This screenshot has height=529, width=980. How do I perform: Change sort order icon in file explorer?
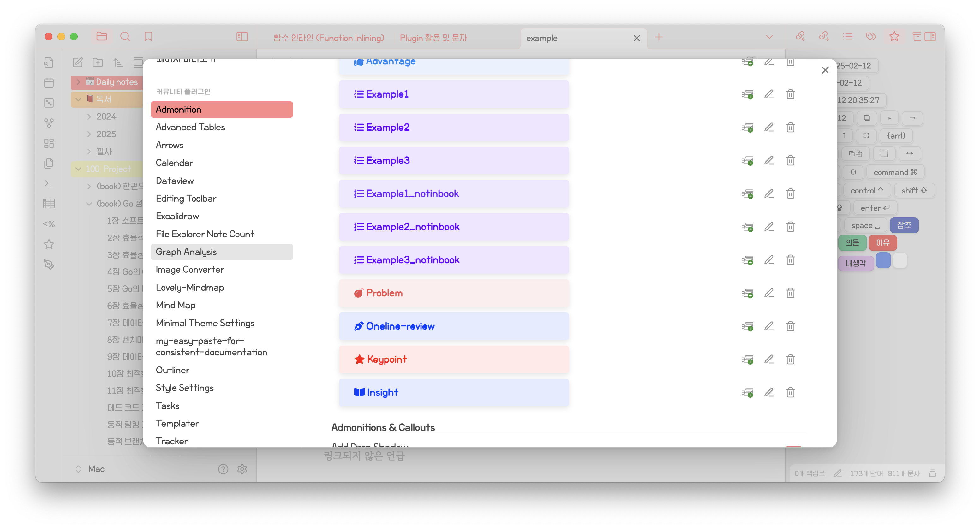pos(118,62)
